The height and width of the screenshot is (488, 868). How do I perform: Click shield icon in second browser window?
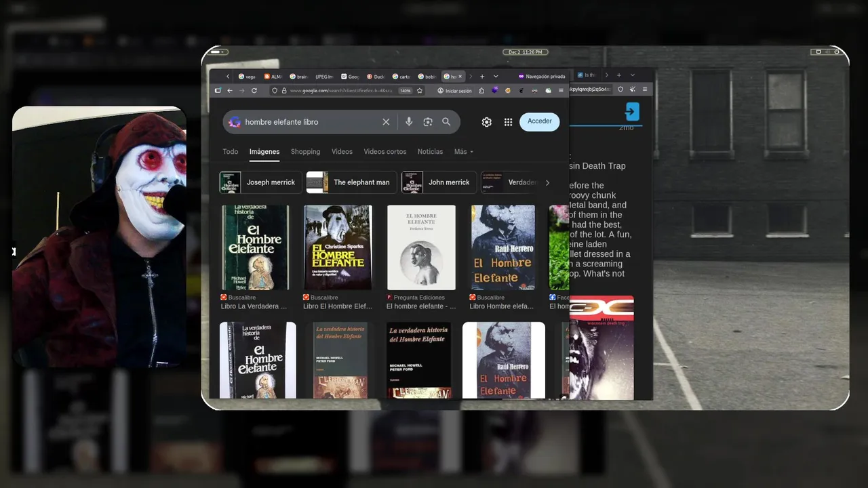(x=620, y=89)
